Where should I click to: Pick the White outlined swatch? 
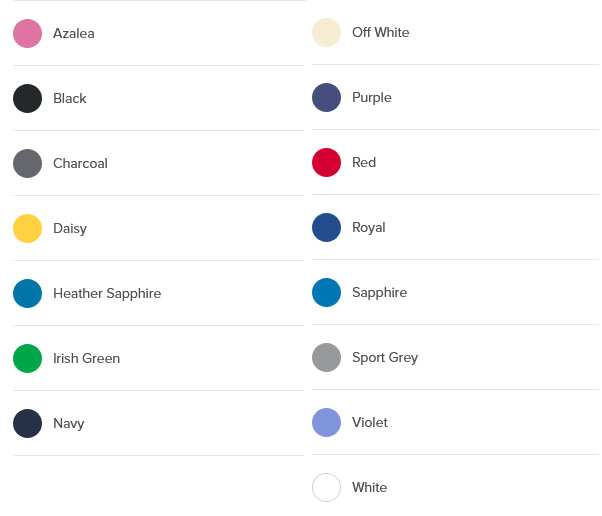click(326, 487)
